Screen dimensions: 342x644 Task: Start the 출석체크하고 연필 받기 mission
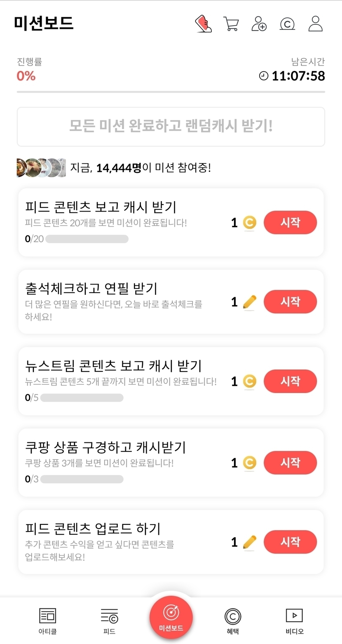[290, 302]
